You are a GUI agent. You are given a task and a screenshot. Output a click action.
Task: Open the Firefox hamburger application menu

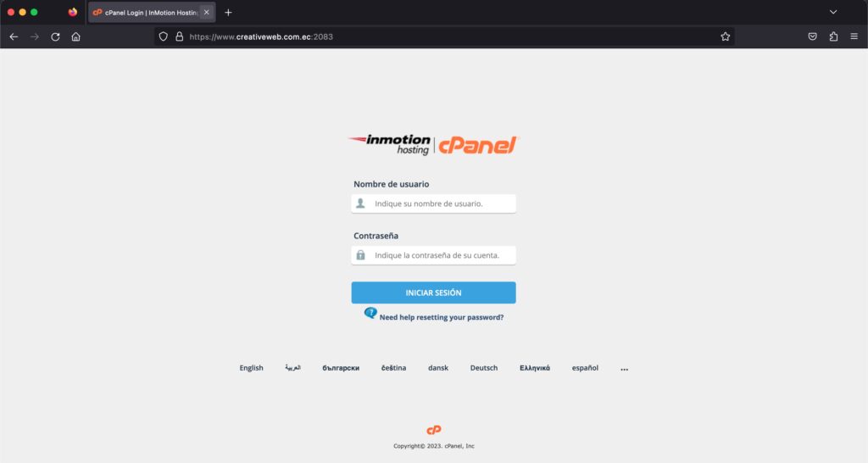(x=854, y=36)
